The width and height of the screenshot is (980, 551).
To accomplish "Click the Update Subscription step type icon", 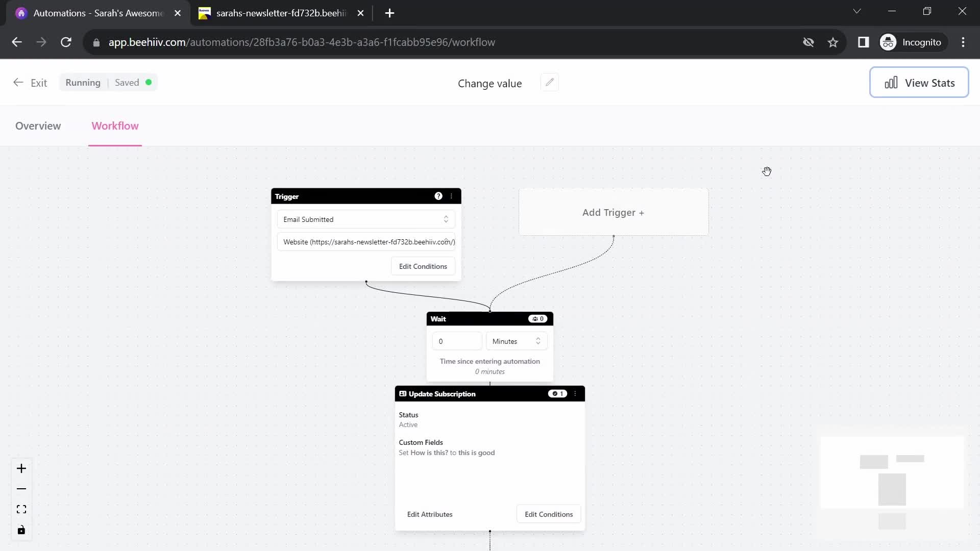I will pos(403,393).
